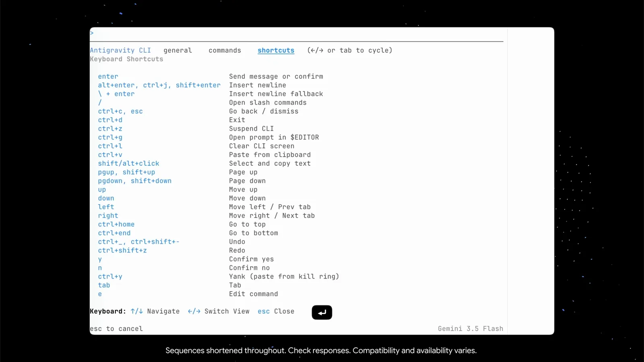Click the 'ctrl+end' shortcut
Image resolution: width=644 pixels, height=362 pixels.
click(x=114, y=233)
